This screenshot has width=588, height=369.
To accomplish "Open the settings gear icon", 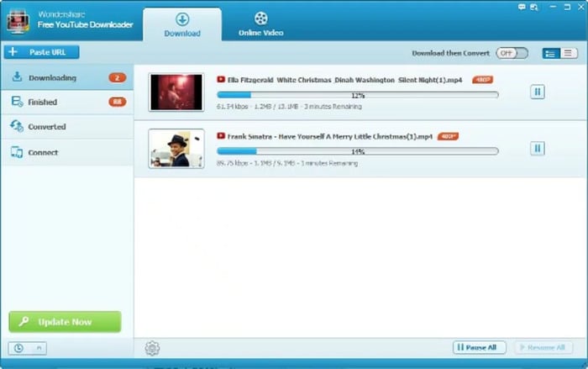I will [x=152, y=348].
